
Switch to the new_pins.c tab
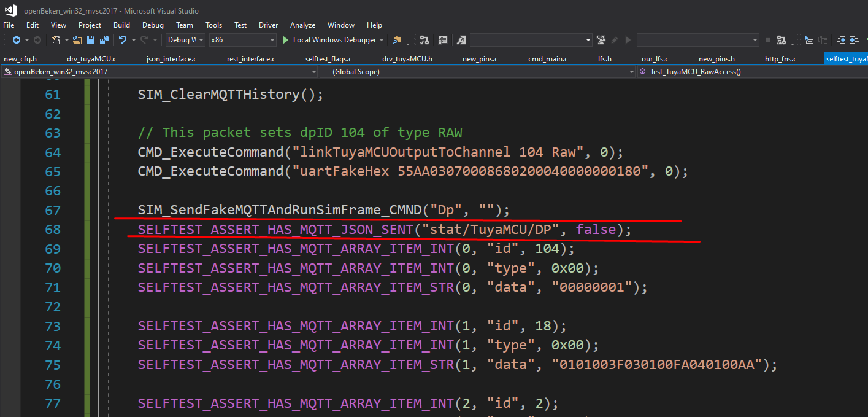coord(480,59)
